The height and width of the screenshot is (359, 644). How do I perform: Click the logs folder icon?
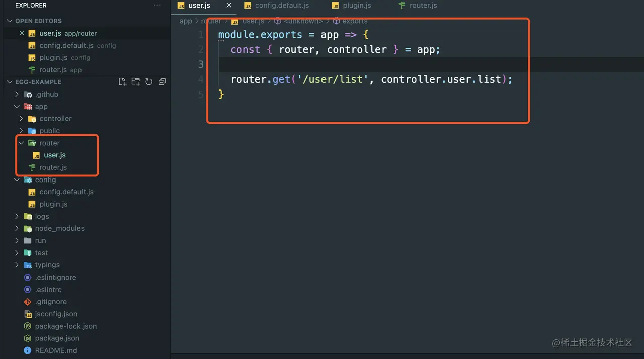coord(28,216)
